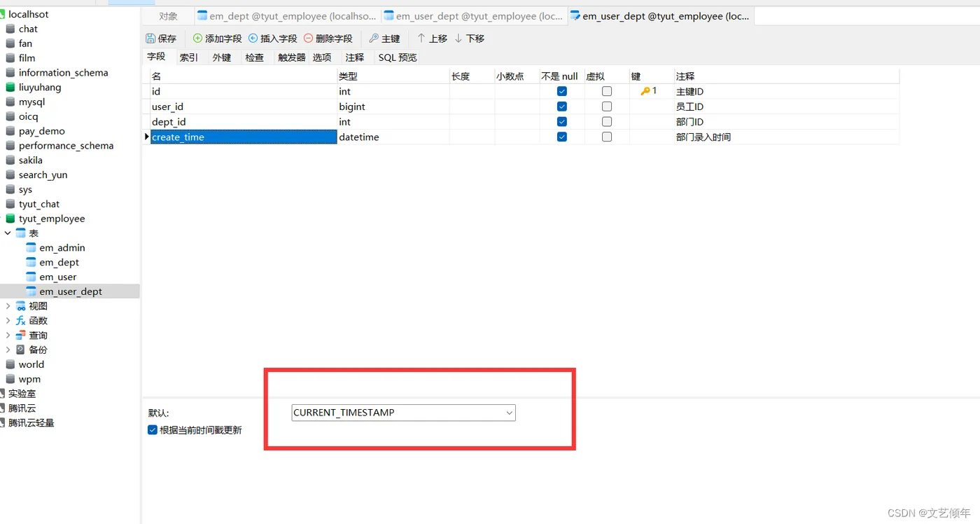This screenshot has height=524, width=980.
Task: Check the 虚拟 box for the create_time field
Action: tap(607, 137)
